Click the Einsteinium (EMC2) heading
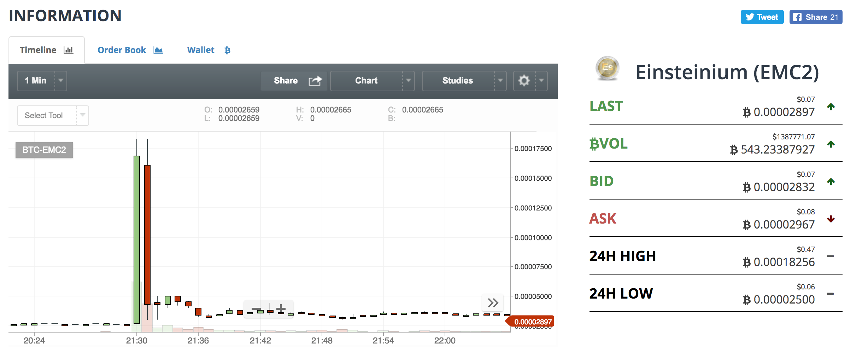 coord(727,72)
